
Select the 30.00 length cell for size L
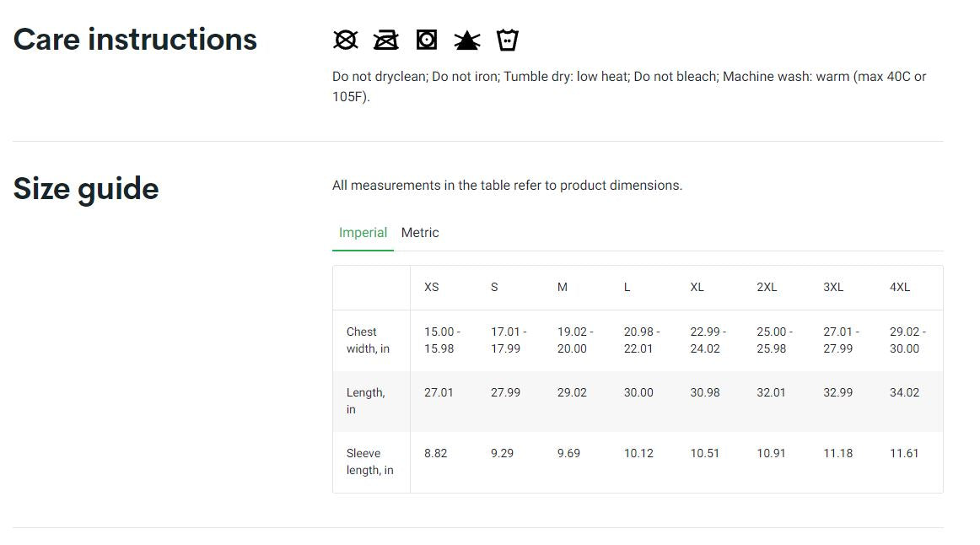638,392
